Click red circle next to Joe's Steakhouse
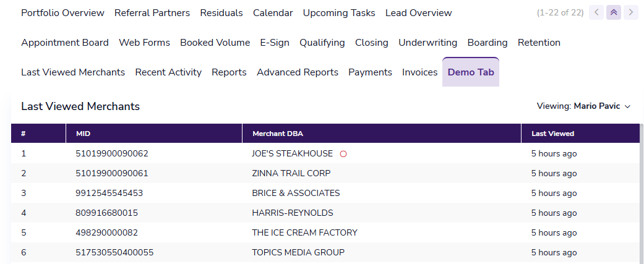The height and width of the screenshot is (264, 644). click(x=343, y=154)
